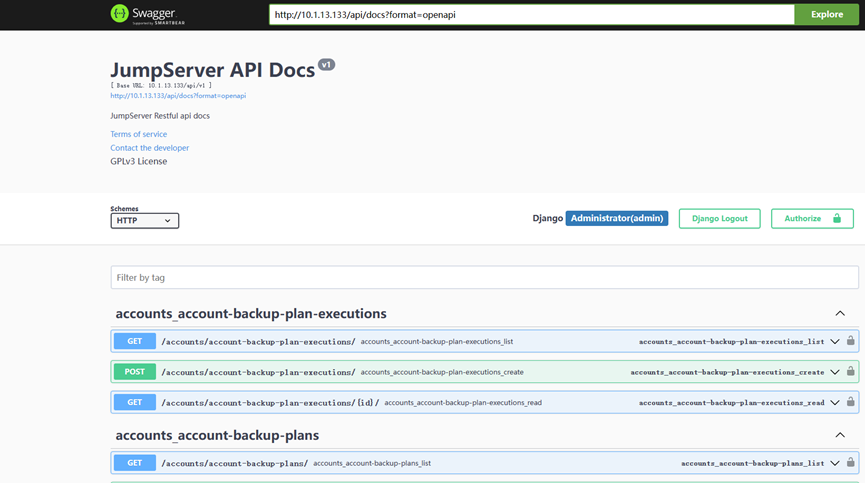The image size is (865, 483).
Task: Open the Schemes HTTP dropdown
Action: click(144, 220)
